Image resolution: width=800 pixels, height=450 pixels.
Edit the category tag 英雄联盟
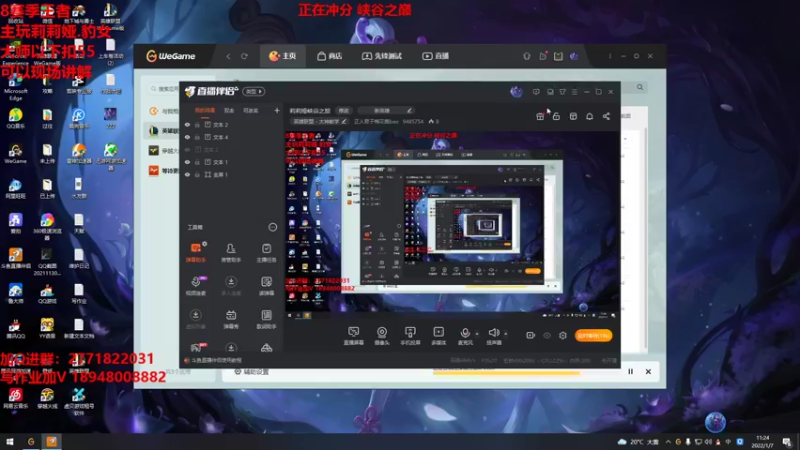pos(319,121)
